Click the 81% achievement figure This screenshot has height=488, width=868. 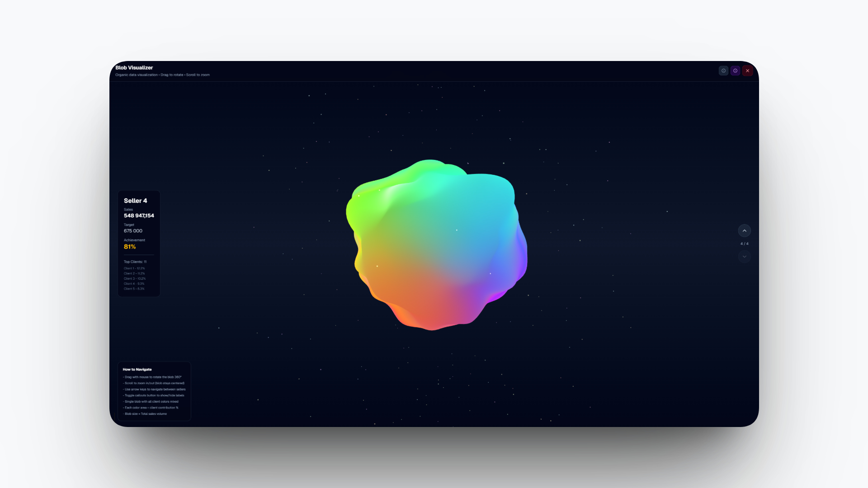click(x=130, y=247)
